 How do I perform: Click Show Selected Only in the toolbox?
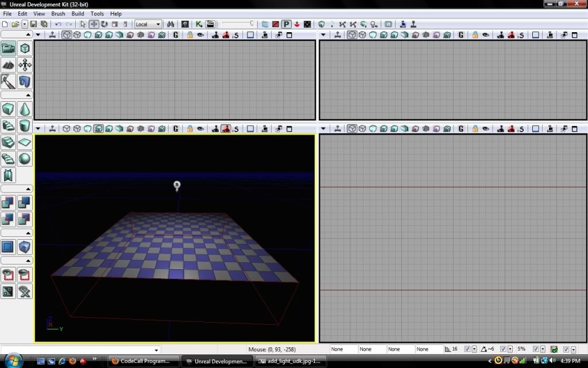click(x=8, y=274)
